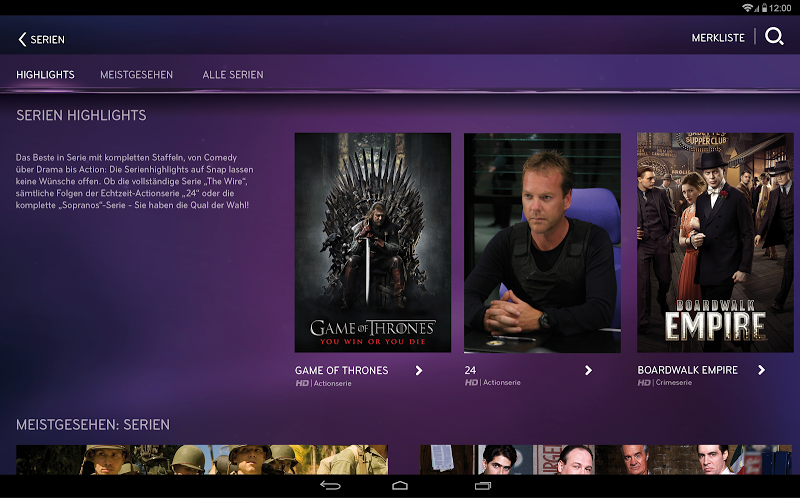Tap the Android home navigation button
The width and height of the screenshot is (800, 498).
point(399,485)
